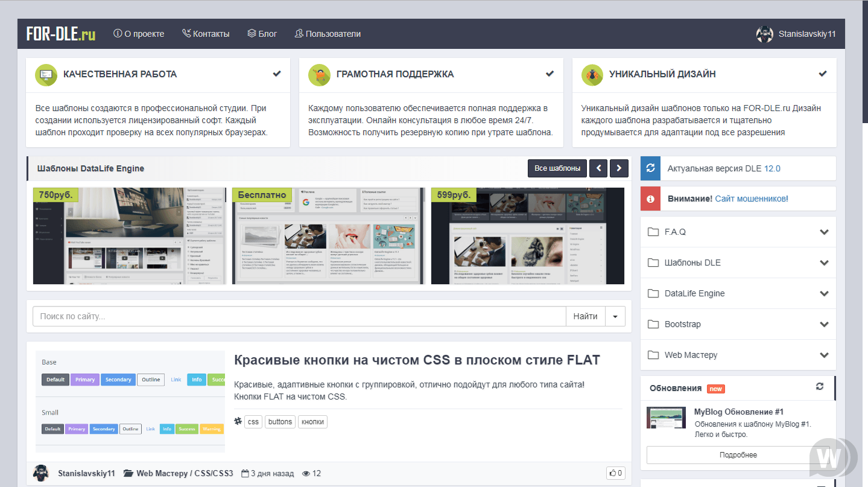868x487 pixels.
Task: Open the CSS buttons article preview image
Action: point(130,402)
